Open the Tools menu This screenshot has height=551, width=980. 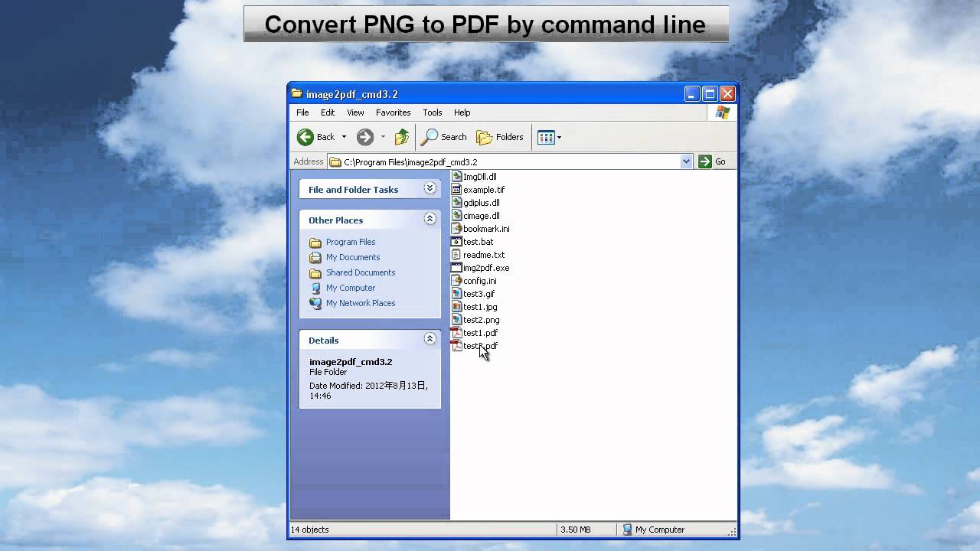(x=433, y=112)
